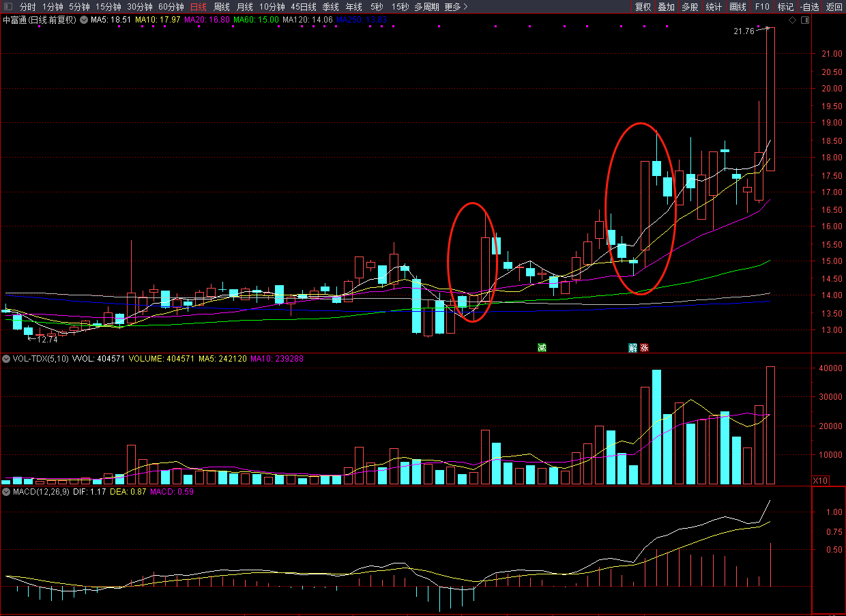Click the X10 volume scale label
846x616 pixels.
click(820, 481)
